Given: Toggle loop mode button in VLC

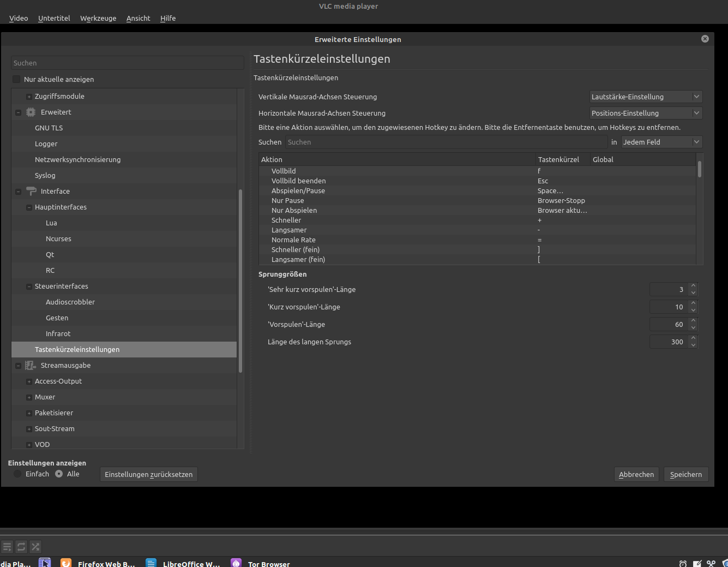Looking at the screenshot, I should (x=21, y=546).
